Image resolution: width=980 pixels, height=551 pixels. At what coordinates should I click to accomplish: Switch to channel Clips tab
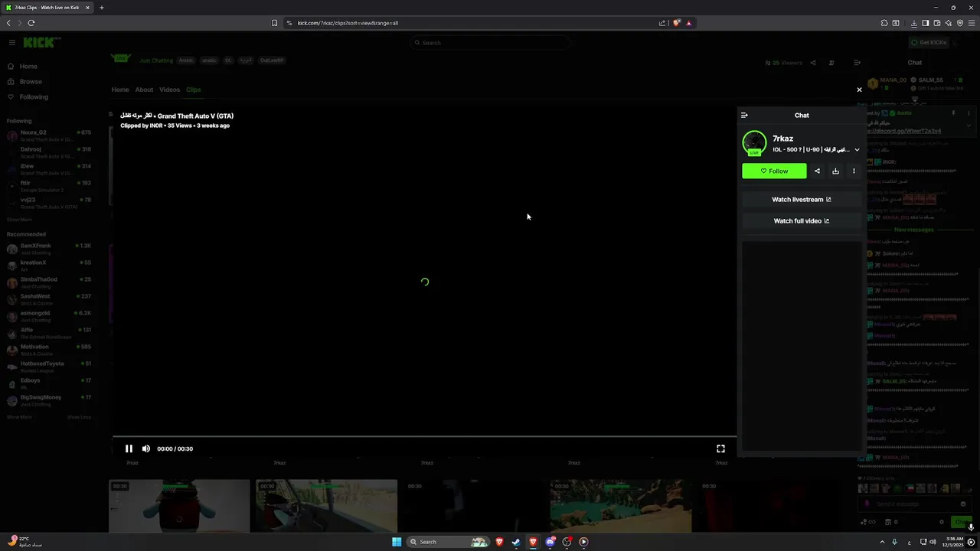[x=194, y=90]
